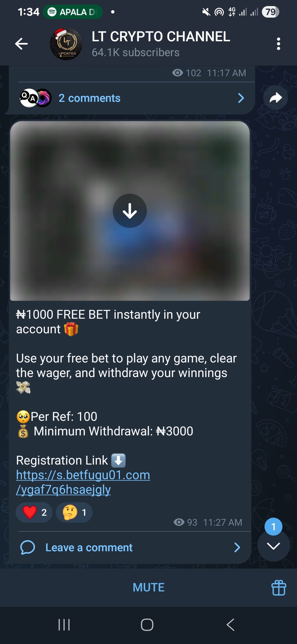Image resolution: width=297 pixels, height=644 pixels.
Task: Go back using the header arrow
Action: click(x=21, y=44)
